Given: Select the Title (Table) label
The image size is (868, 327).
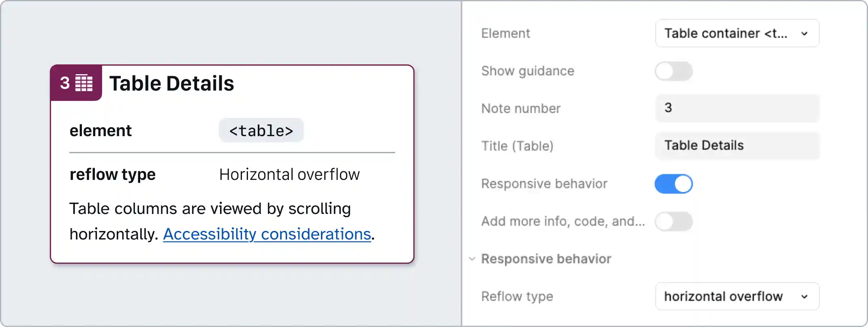Looking at the screenshot, I should tap(517, 146).
